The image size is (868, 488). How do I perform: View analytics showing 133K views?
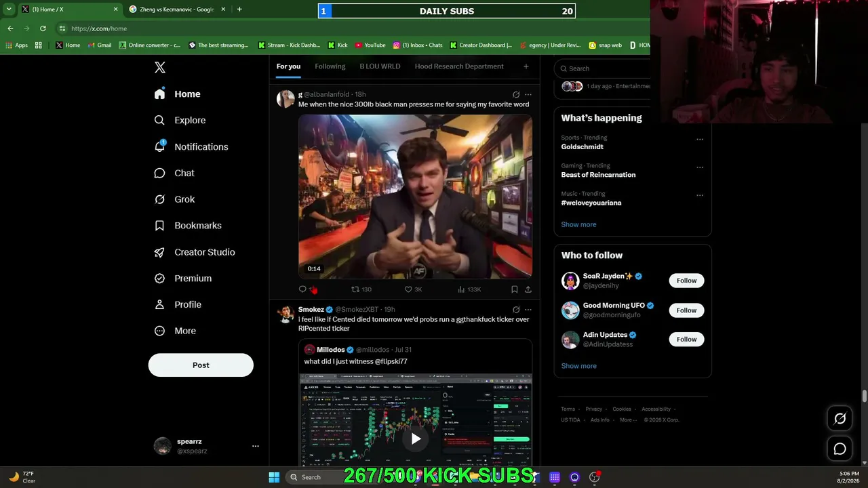pos(469,289)
